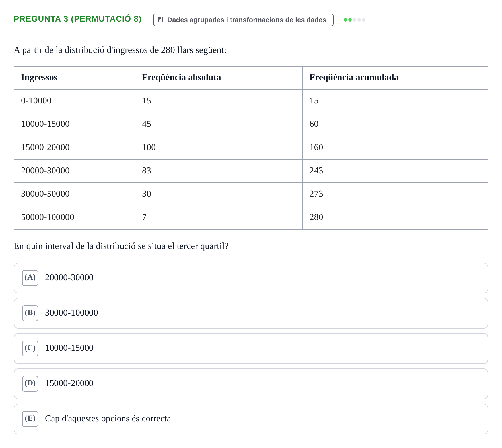Viewport: 502px width, 448px height.
Task: Choose option E 'Cap d'aquestes opcions és correcta'
Action: 251,419
